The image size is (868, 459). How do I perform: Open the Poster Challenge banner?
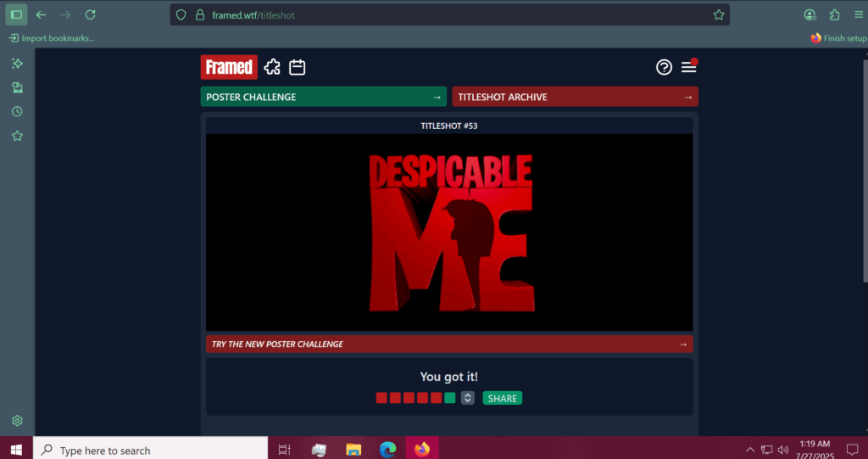click(323, 97)
